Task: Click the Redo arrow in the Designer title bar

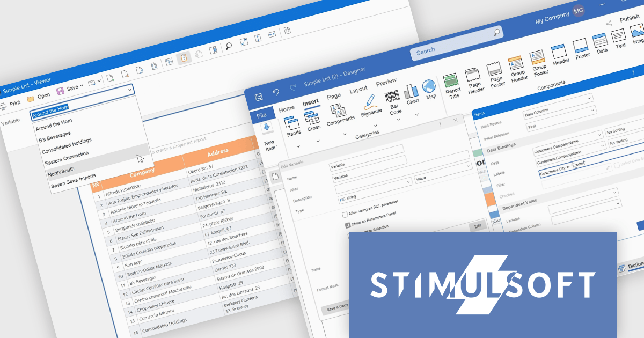Action: click(292, 89)
